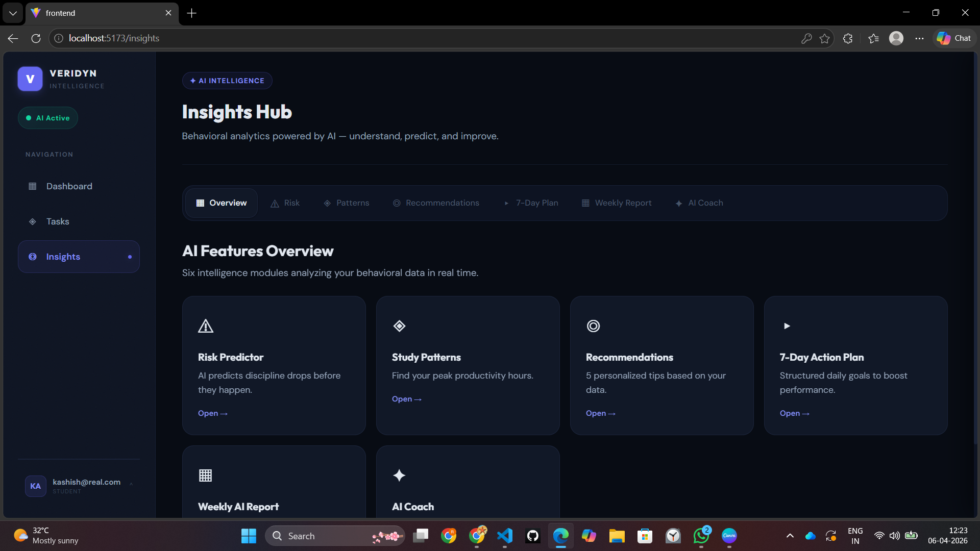
Task: Go to Dashboard in sidebar
Action: [79, 186]
